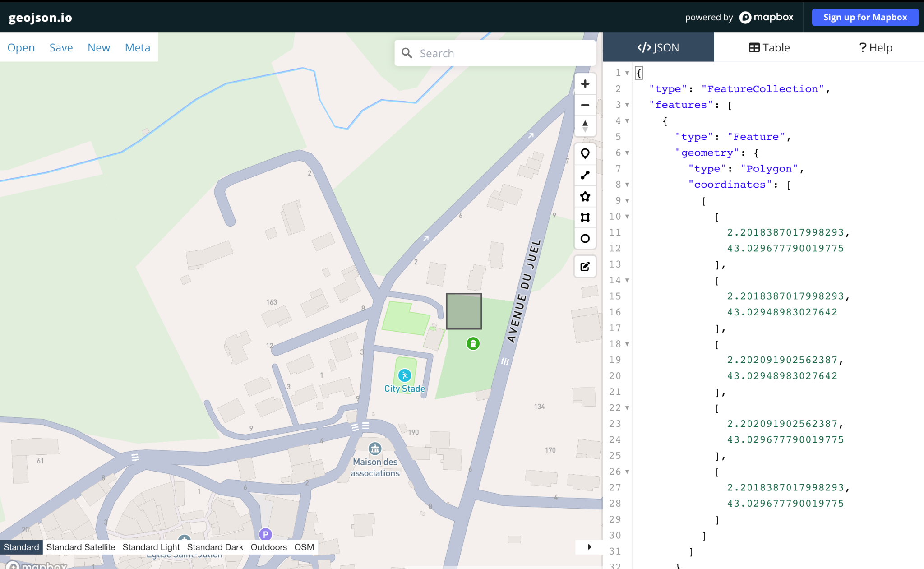Select the draw polyline tool
Screen dimensions: 924x569
pos(585,175)
